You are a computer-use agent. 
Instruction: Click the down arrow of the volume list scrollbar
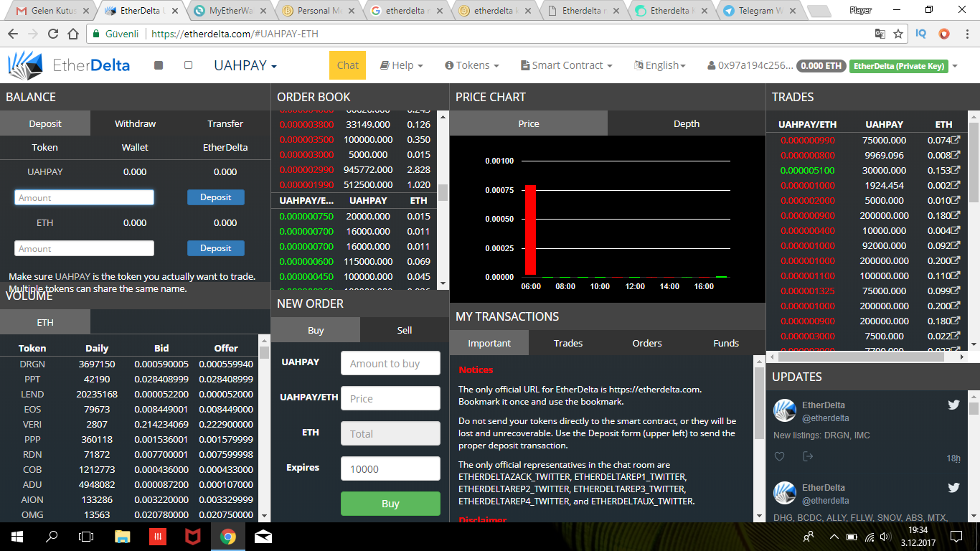(264, 515)
